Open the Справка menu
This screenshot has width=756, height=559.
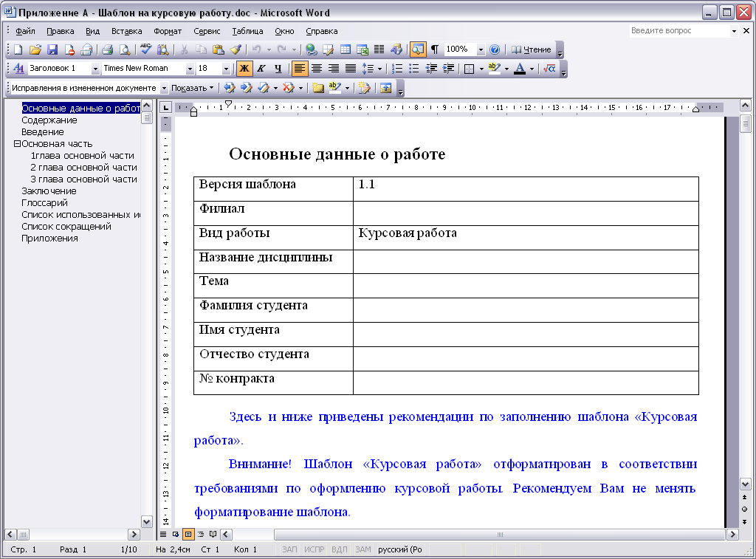tap(322, 31)
